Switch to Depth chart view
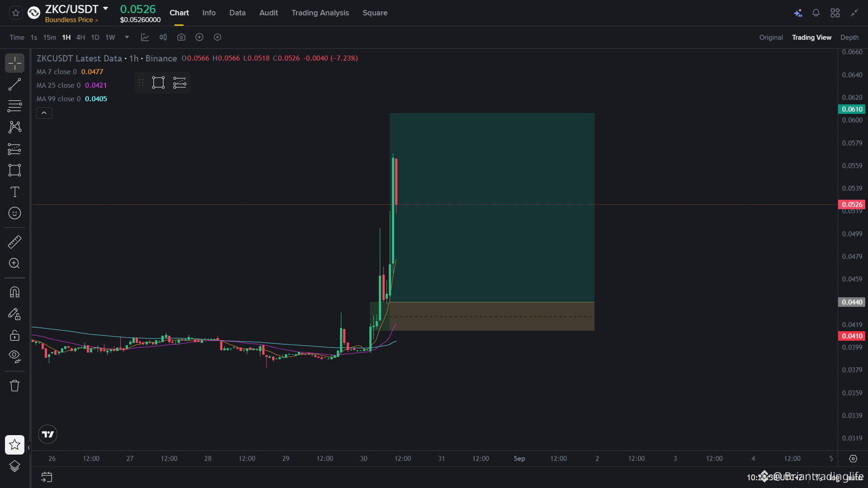868x488 pixels. (x=849, y=38)
